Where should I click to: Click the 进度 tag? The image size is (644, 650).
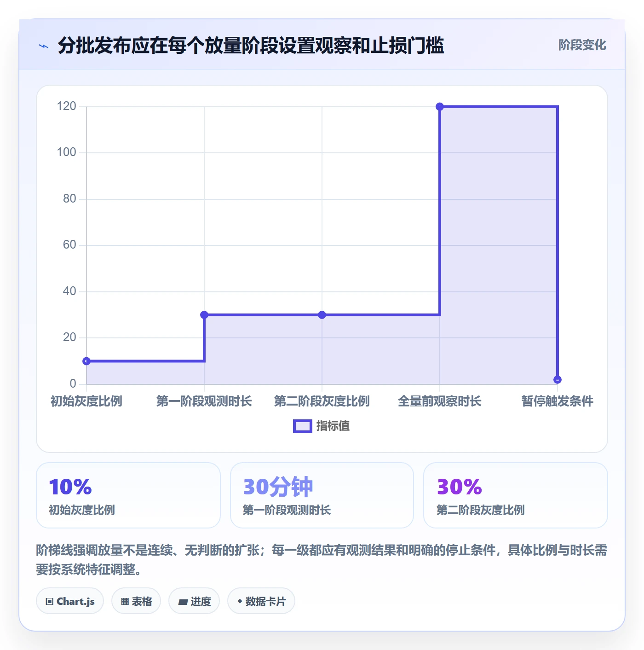pos(194,601)
